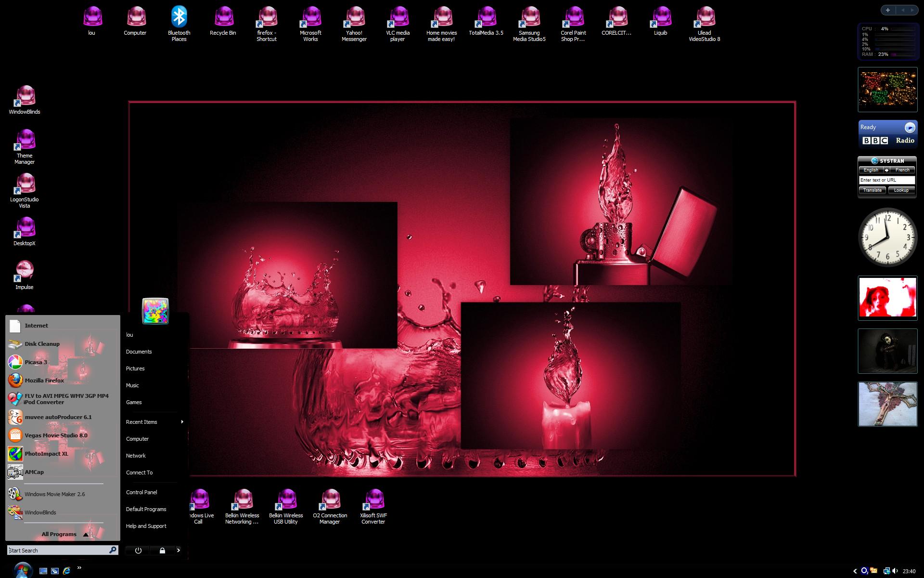Viewport: 924px width, 578px height.
Task: Click the Start menu power button
Action: (138, 551)
